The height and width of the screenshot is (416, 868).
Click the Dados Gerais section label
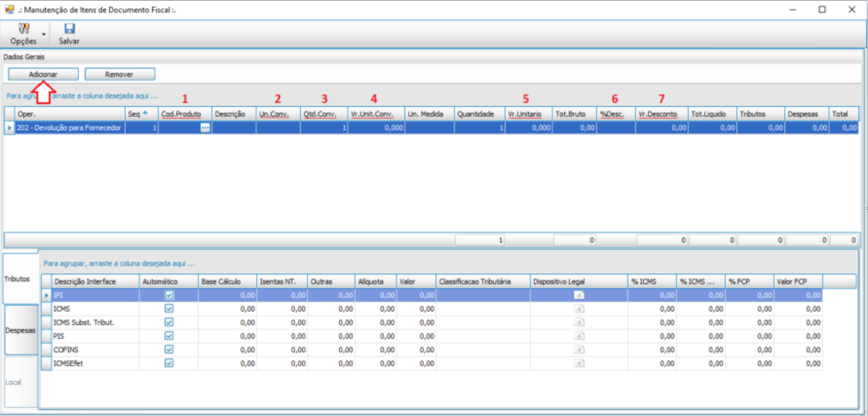click(x=24, y=56)
